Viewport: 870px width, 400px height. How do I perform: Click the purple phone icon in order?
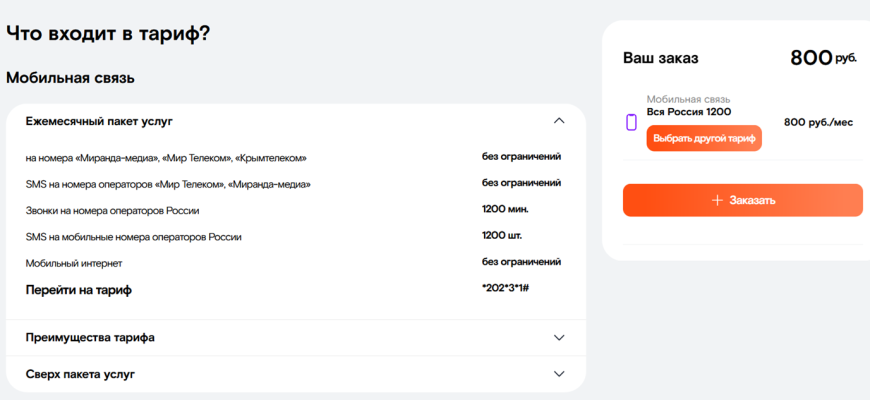[x=631, y=123]
